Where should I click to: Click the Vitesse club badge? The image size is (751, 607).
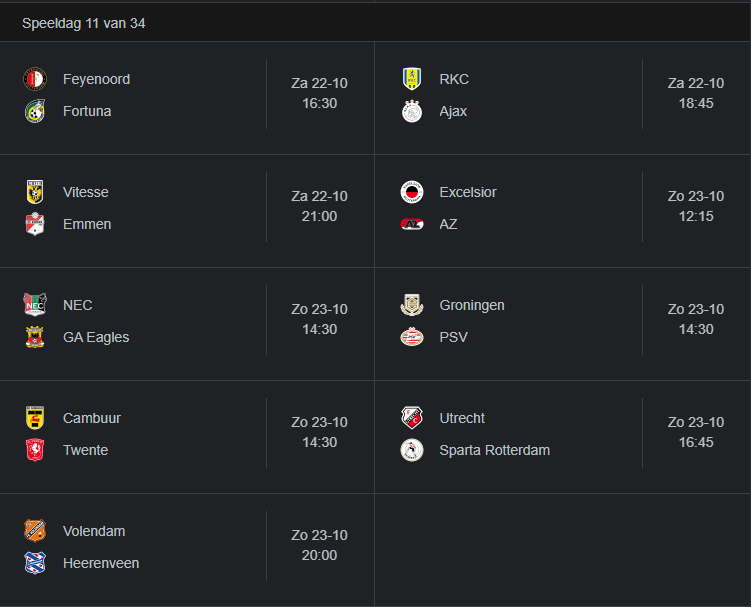pos(35,192)
